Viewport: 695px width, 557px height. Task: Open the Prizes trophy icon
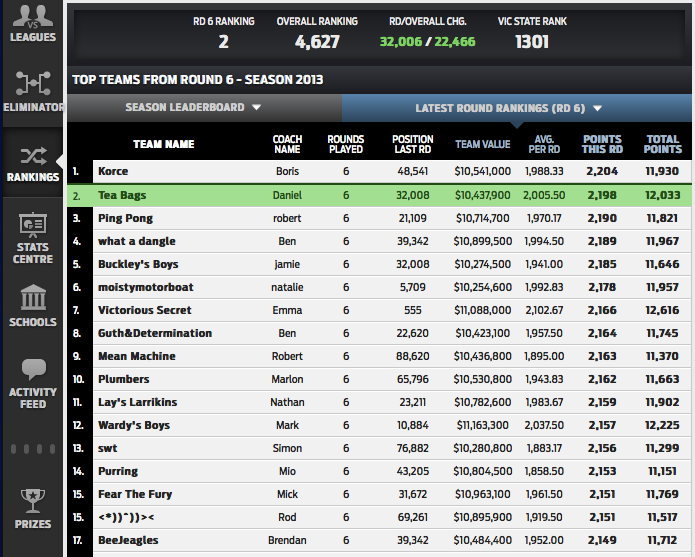point(32,505)
